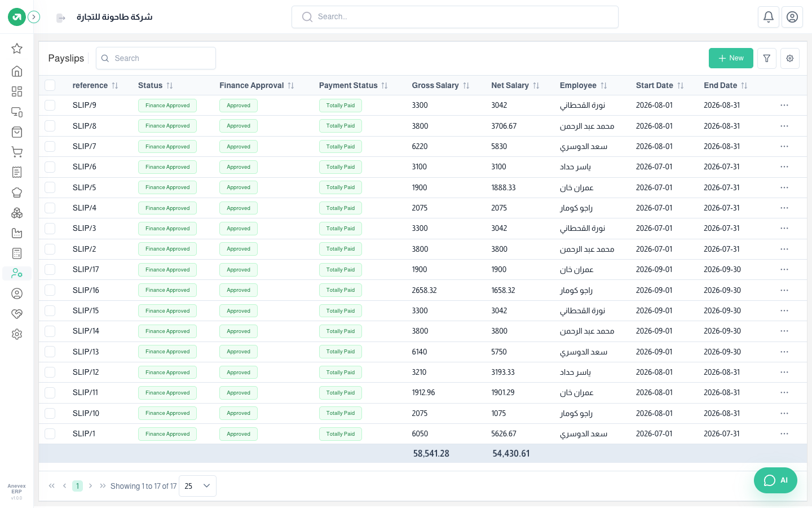
Task: Toggle the select-all header checkbox
Action: (x=50, y=85)
